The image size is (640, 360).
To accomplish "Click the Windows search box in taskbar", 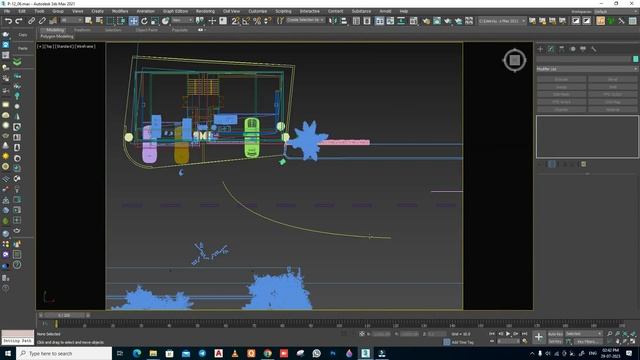I will pyautogui.click(x=64, y=353).
